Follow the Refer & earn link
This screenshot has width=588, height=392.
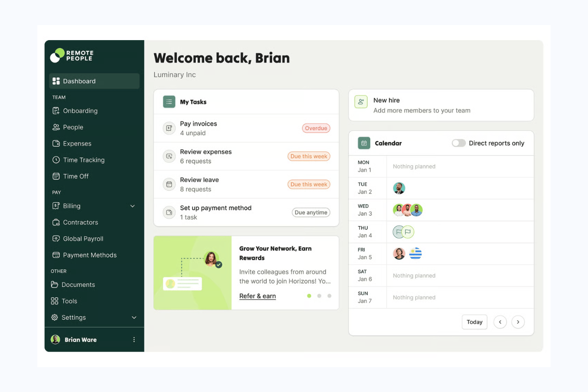(x=257, y=296)
